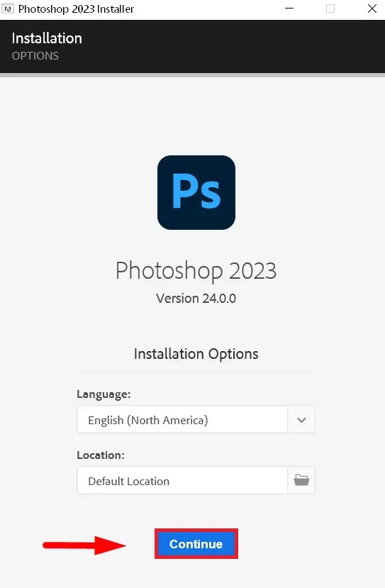Click the blue Continue button
The image size is (385, 588).
tap(196, 544)
